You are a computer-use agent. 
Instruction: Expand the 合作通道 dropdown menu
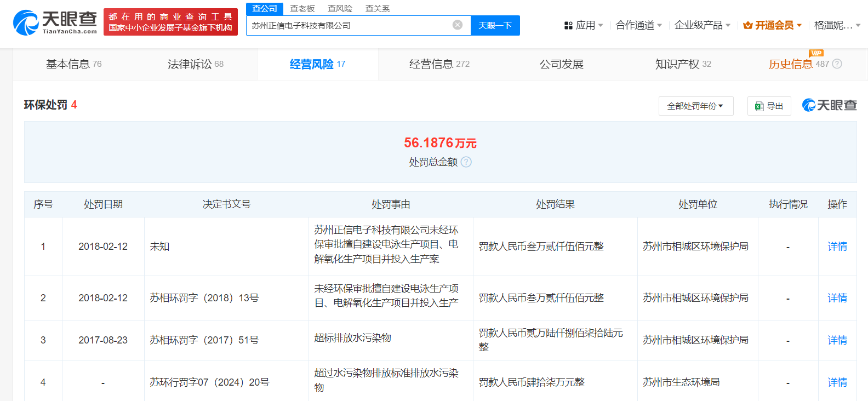(639, 25)
